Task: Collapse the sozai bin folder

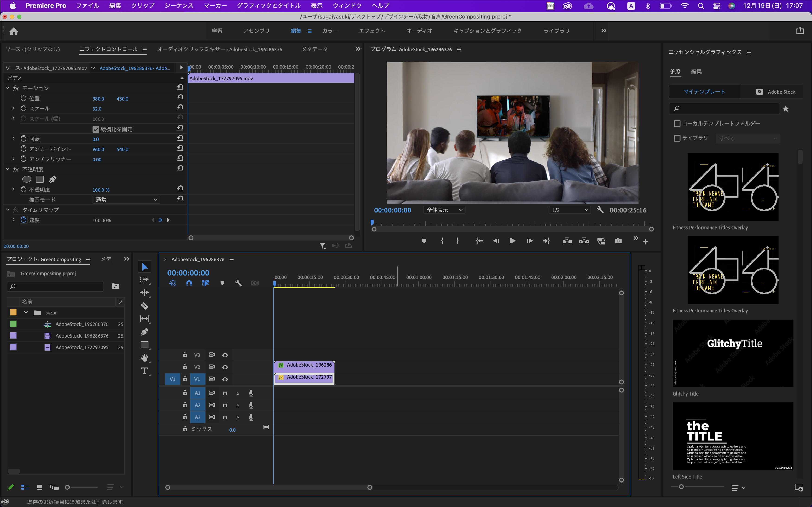Action: 26,313
